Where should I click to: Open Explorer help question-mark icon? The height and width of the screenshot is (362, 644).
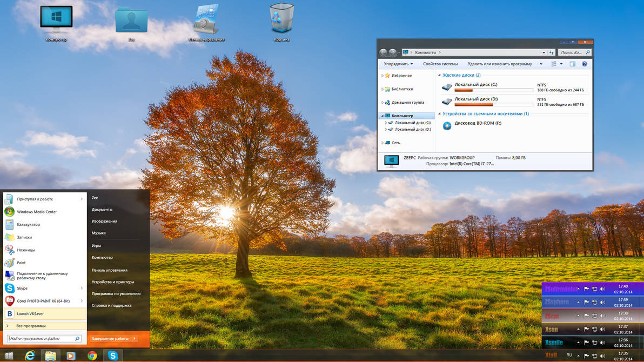585,64
